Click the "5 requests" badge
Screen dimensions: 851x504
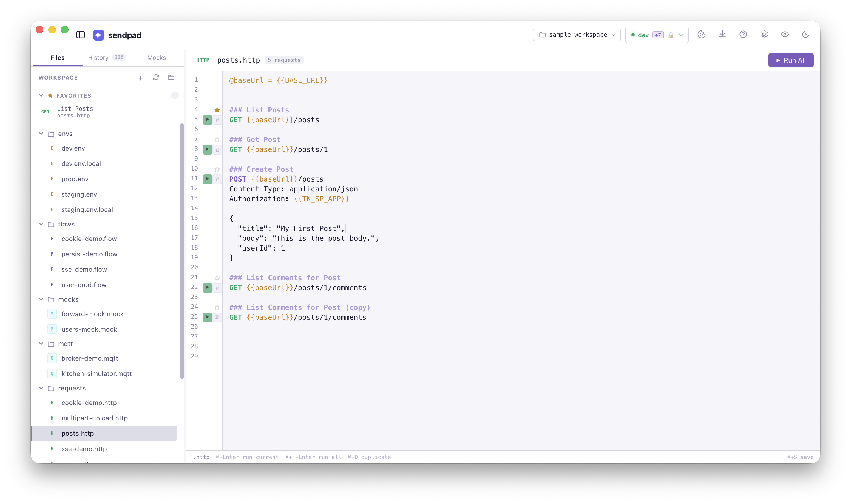click(x=284, y=60)
